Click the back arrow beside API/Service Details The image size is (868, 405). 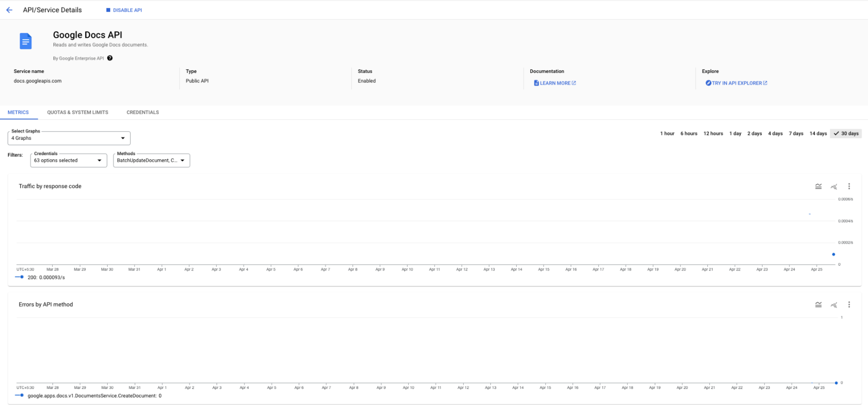click(x=10, y=10)
